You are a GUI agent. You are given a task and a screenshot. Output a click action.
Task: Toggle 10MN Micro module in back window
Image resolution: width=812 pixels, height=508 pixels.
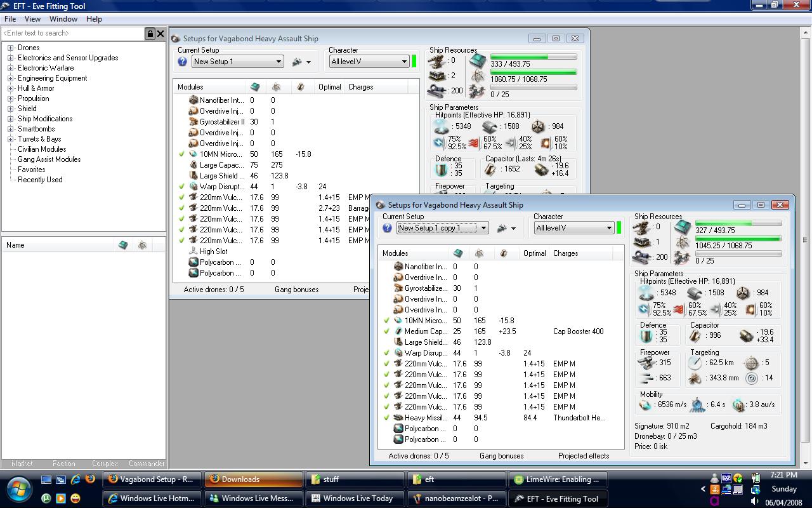click(181, 154)
